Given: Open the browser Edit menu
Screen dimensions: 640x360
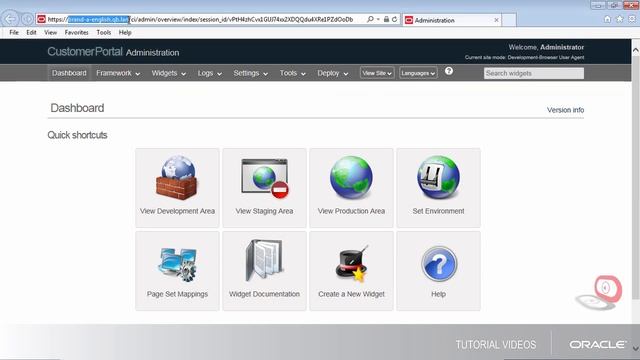Looking at the screenshot, I should point(31,32).
